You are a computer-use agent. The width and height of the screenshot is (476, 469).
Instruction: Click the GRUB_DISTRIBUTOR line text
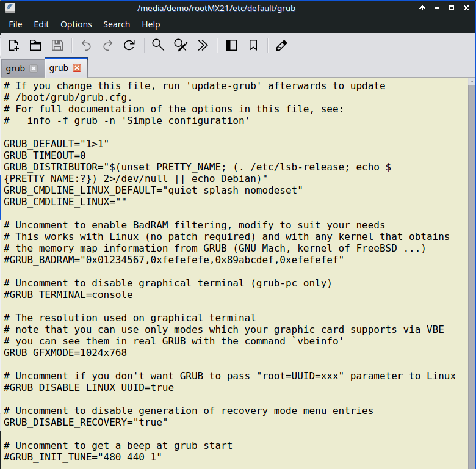click(197, 167)
